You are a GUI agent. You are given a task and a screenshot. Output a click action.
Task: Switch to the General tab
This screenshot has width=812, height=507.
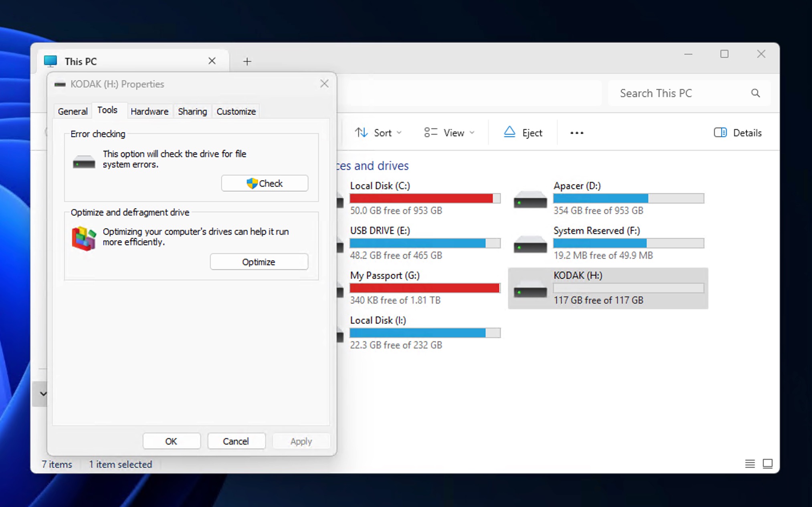tap(73, 111)
